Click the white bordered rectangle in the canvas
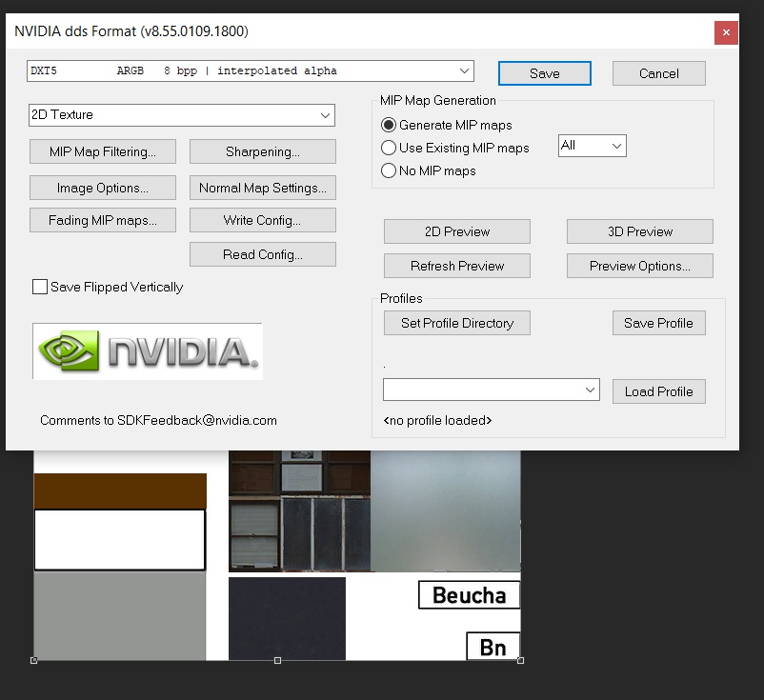The height and width of the screenshot is (700, 764). pyautogui.click(x=120, y=540)
